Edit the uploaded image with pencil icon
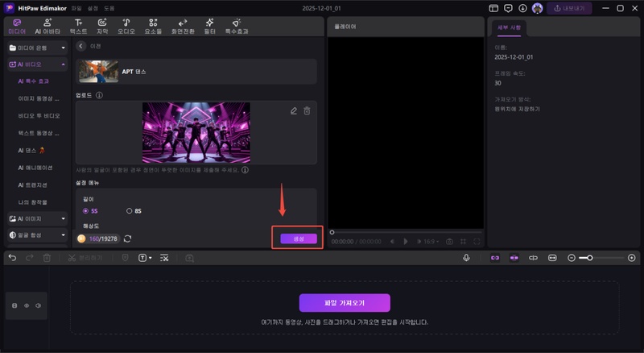 click(294, 111)
